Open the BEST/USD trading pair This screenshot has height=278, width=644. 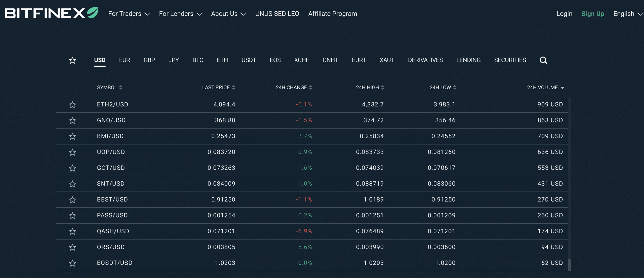[112, 199]
